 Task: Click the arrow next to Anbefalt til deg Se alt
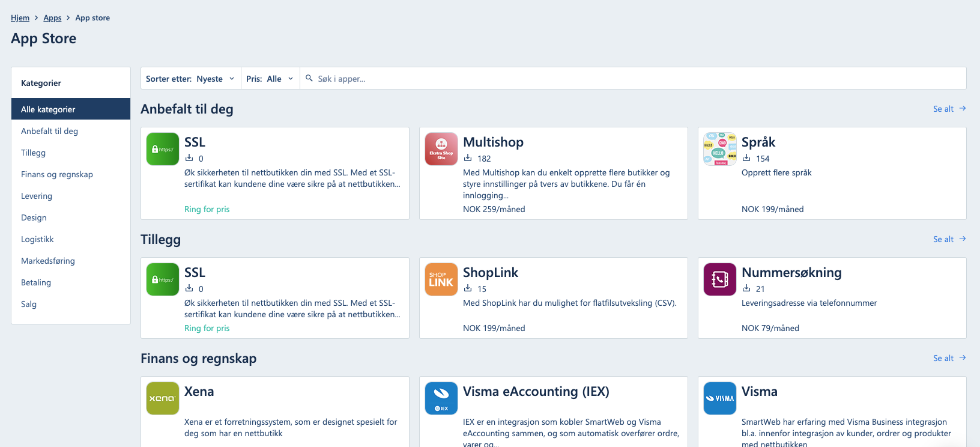click(x=963, y=109)
